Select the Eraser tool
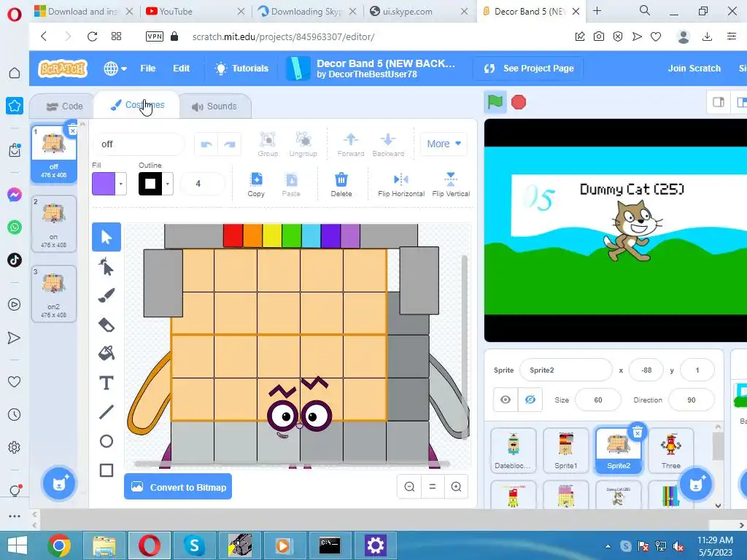The width and height of the screenshot is (747, 560). coord(107,324)
